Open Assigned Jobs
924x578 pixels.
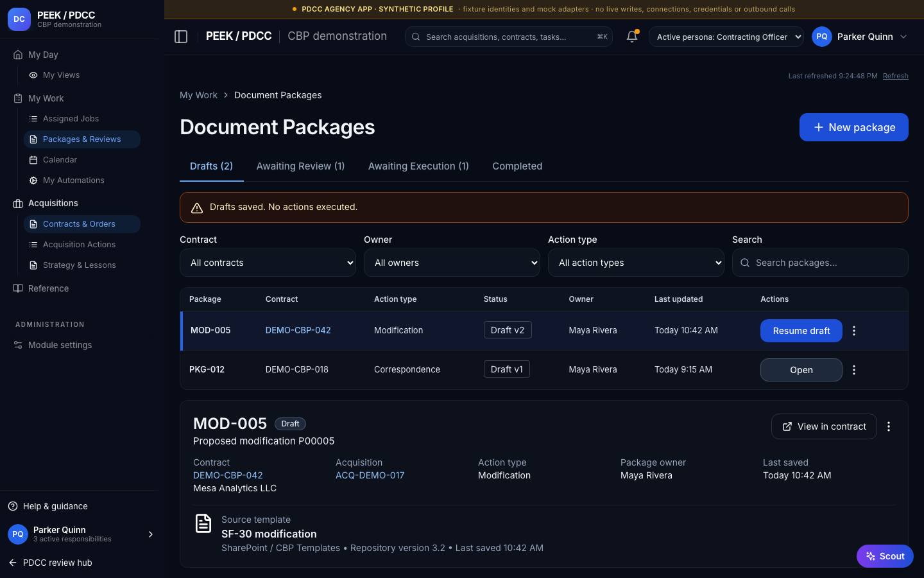[71, 119]
